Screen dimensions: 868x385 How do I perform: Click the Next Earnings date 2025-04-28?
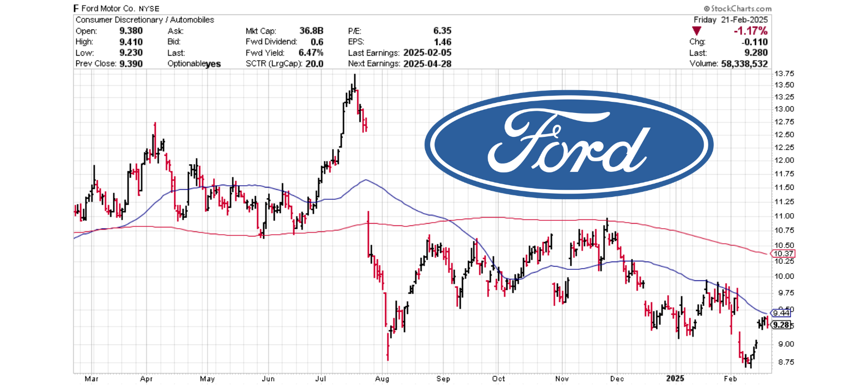pos(428,63)
